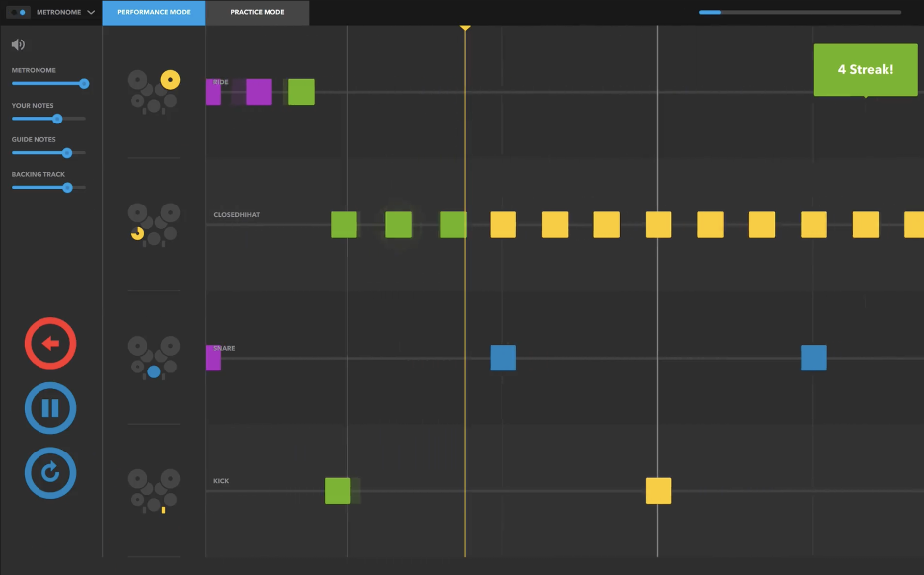Click the first blue Snare note block
The width and height of the screenshot is (924, 575).
503,358
